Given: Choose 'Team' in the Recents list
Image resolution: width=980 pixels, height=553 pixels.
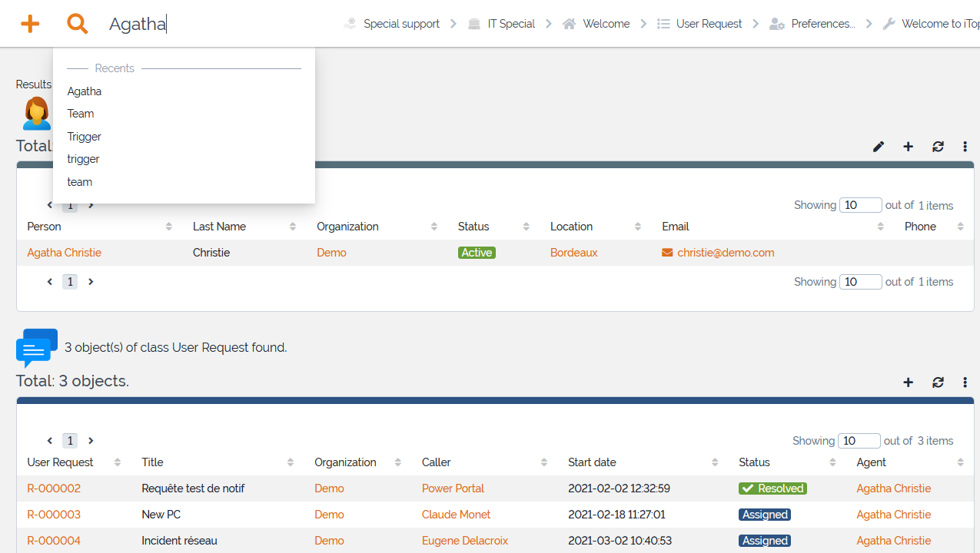Looking at the screenshot, I should [81, 114].
